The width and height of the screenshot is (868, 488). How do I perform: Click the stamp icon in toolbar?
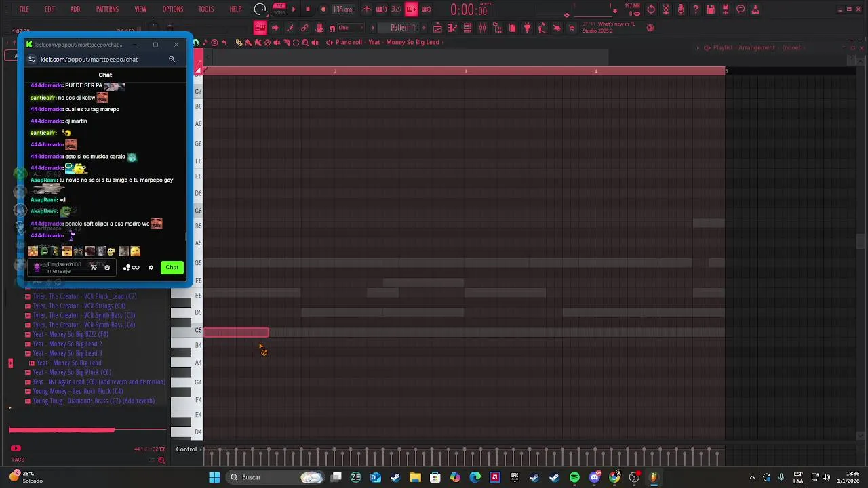(x=319, y=28)
